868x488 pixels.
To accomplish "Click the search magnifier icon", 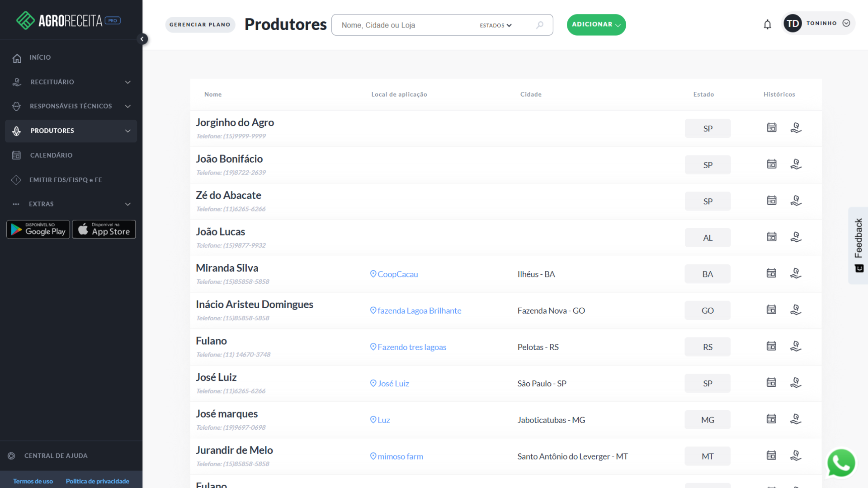I will [x=539, y=25].
